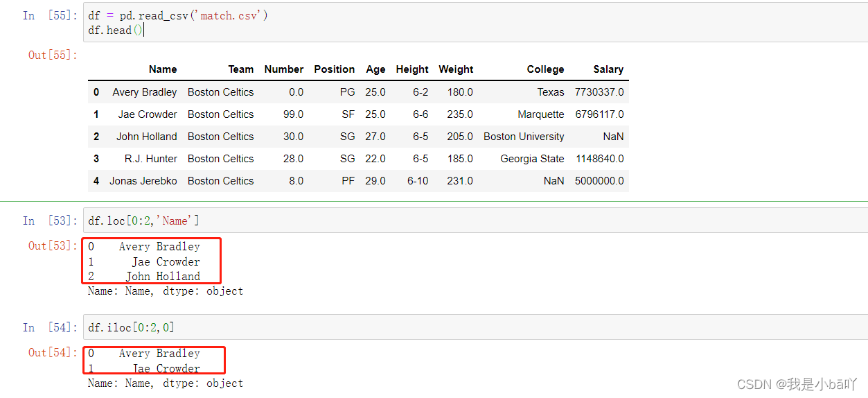Viewport: 868px width, 398px height.
Task: Click the Position value PG
Action: (x=348, y=92)
